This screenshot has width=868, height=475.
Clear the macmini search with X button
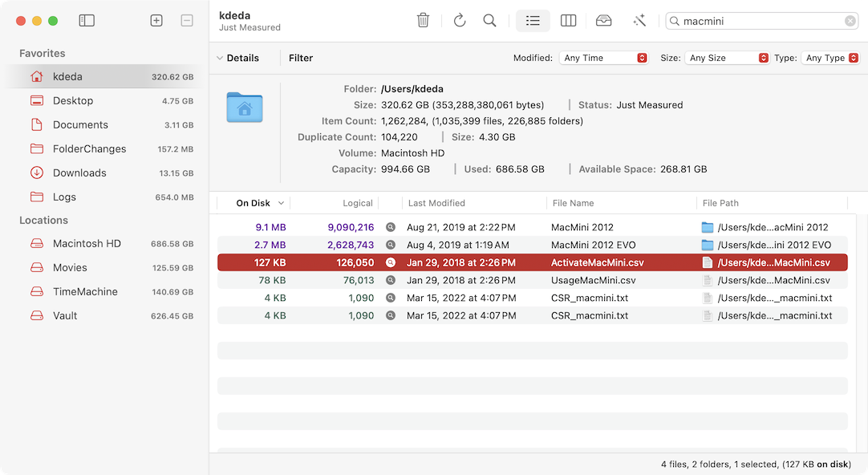click(x=850, y=20)
